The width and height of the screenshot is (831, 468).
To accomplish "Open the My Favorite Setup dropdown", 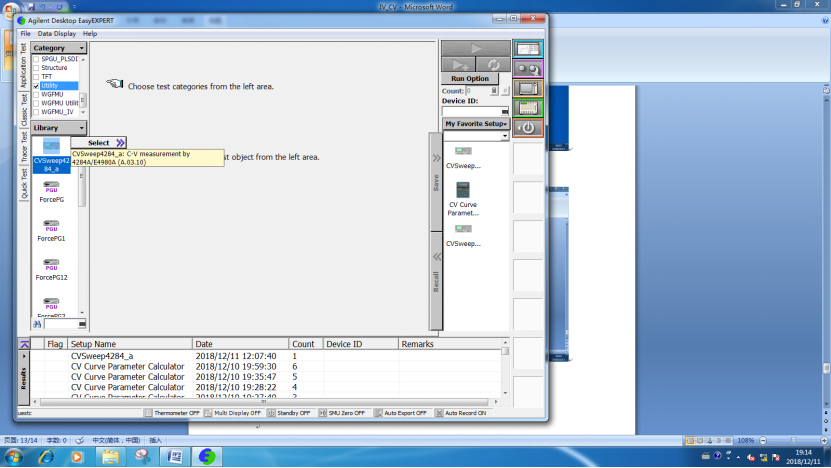I will coord(476,123).
